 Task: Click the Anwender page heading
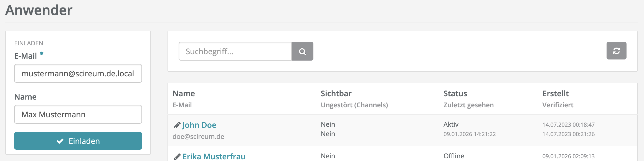39,10
